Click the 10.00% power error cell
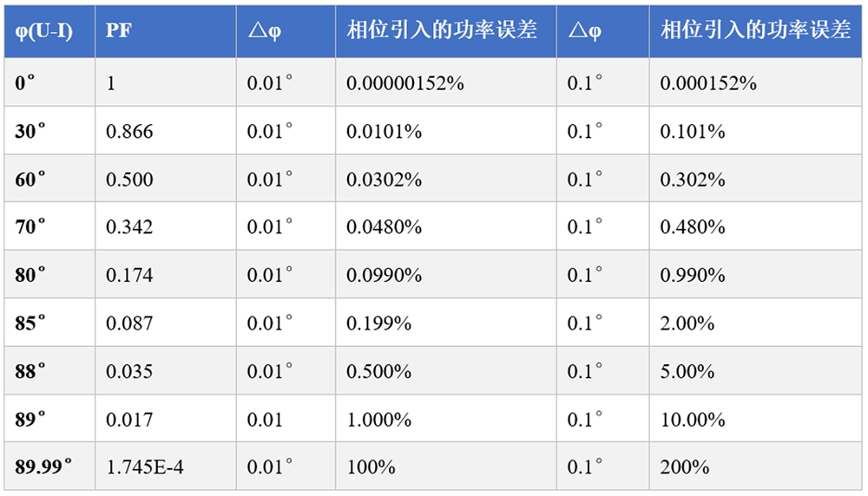Screen dimensions: 868x496 point(693,420)
